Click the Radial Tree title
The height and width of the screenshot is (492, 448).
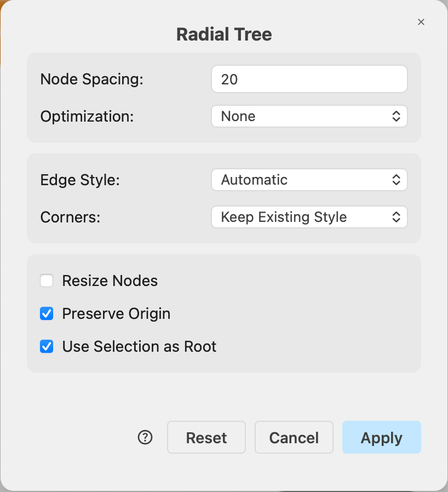tap(224, 34)
